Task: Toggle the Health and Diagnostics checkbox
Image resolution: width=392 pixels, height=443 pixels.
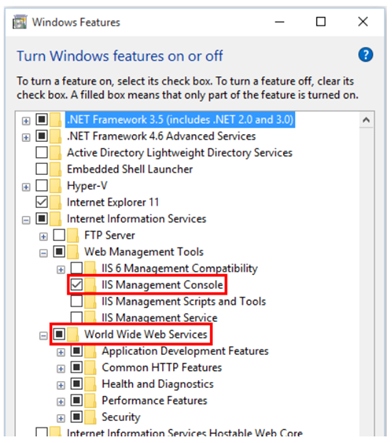Action: [76, 384]
